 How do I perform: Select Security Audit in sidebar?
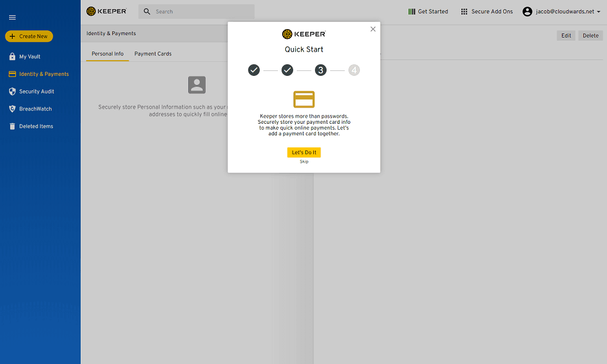tap(37, 91)
